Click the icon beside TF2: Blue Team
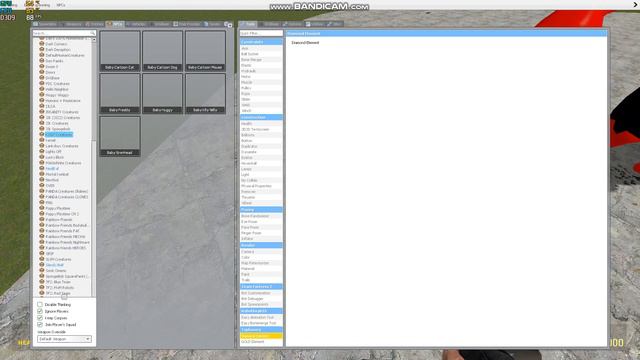This screenshot has width=640, height=360. click(x=42, y=282)
